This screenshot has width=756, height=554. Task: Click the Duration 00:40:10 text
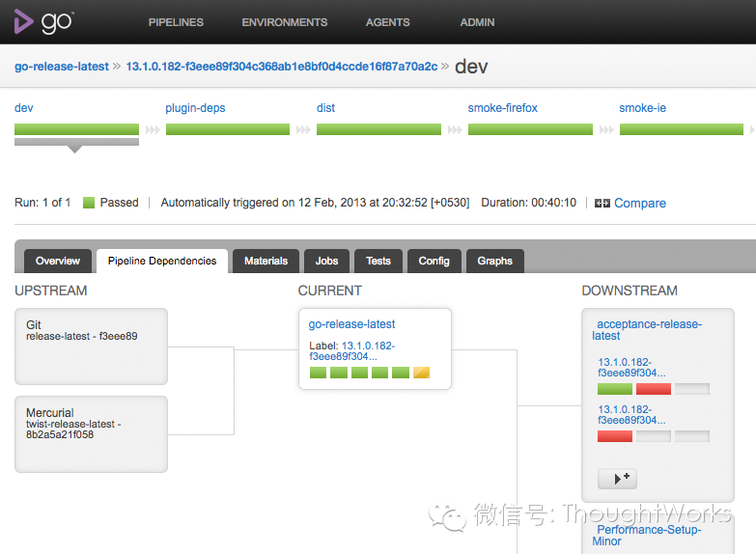[x=528, y=203]
